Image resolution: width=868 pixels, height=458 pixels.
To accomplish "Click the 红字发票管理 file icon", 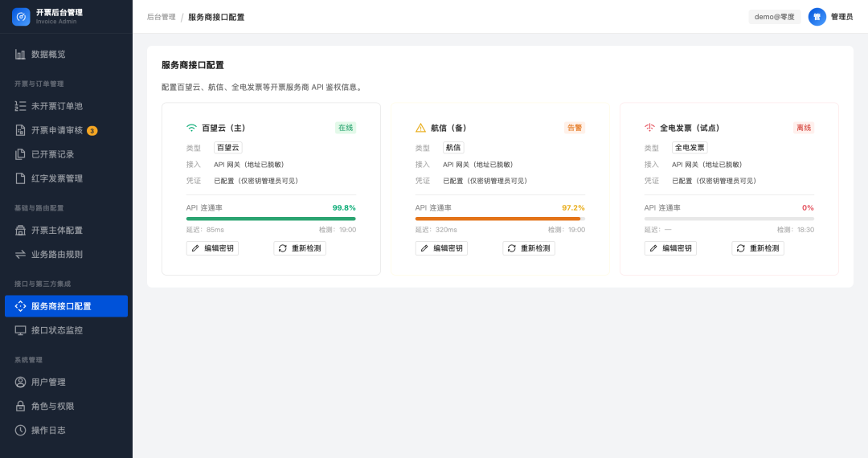I will pyautogui.click(x=20, y=178).
